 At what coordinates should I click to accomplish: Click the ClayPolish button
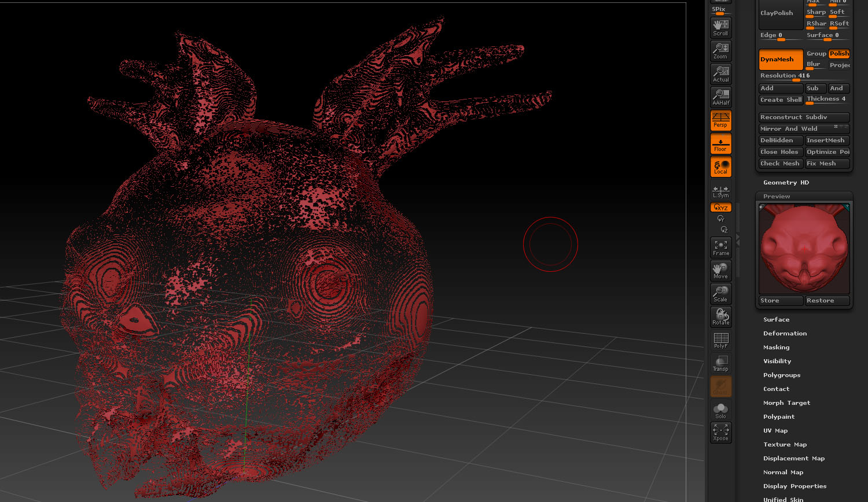tap(781, 14)
